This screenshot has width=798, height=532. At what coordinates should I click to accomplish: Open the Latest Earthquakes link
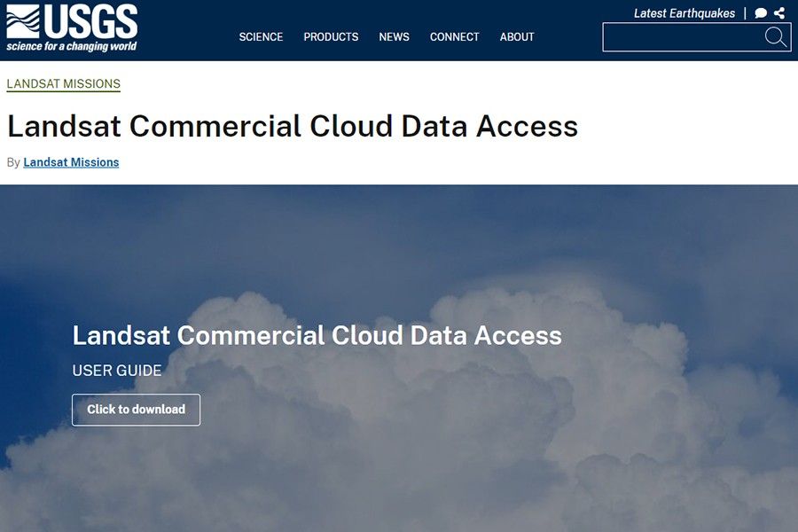click(x=684, y=13)
